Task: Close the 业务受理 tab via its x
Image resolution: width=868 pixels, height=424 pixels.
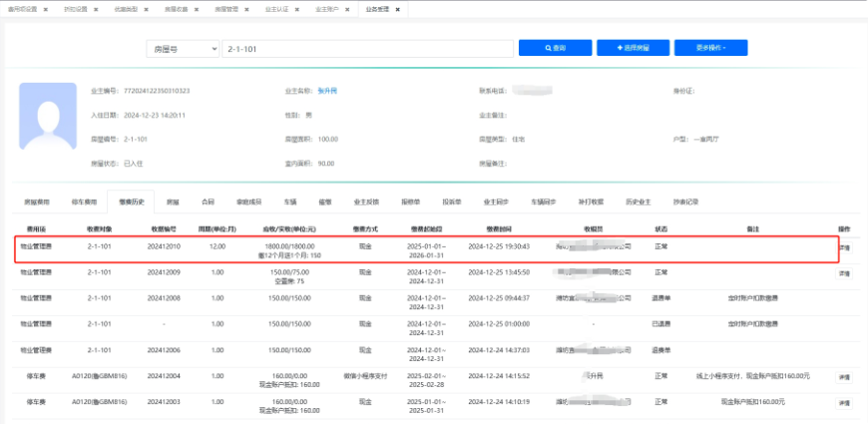Action: point(398,8)
